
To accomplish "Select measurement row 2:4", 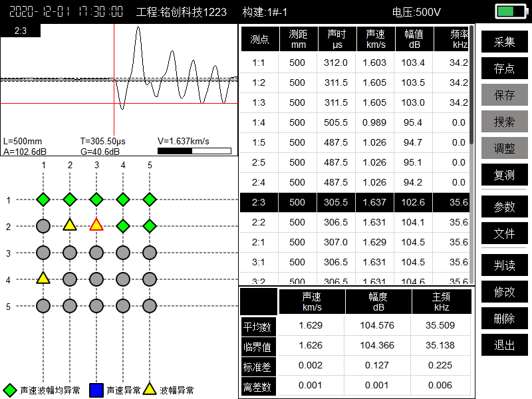I will (x=354, y=182).
